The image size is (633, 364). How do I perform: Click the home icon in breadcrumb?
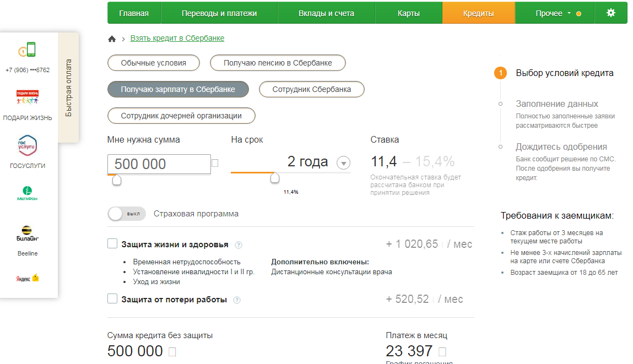pos(112,39)
